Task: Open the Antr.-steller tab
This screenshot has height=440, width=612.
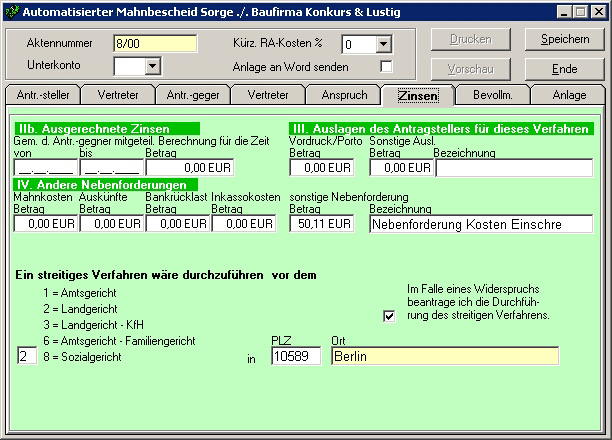Action: pyautogui.click(x=43, y=95)
